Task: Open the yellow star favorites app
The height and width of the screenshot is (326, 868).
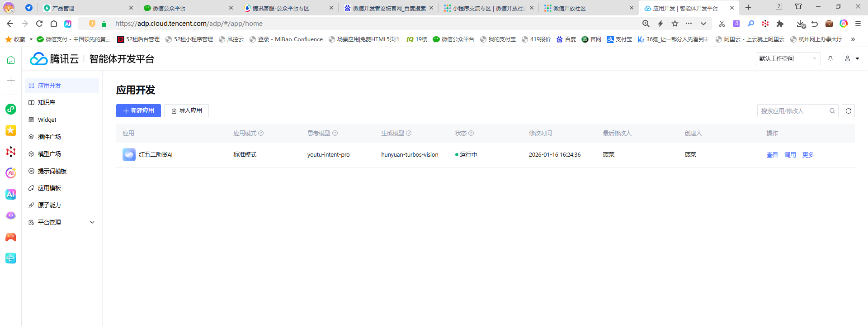Action: coord(11,130)
